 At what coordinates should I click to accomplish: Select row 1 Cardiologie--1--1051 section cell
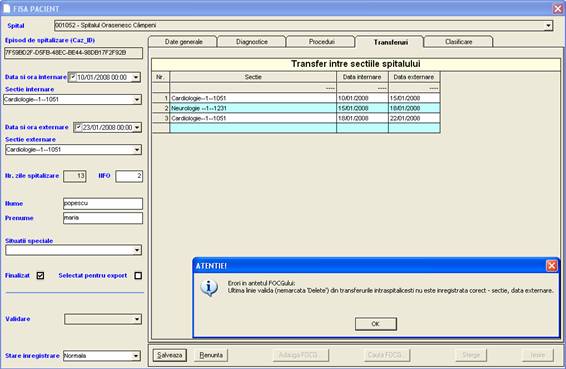coord(253,98)
